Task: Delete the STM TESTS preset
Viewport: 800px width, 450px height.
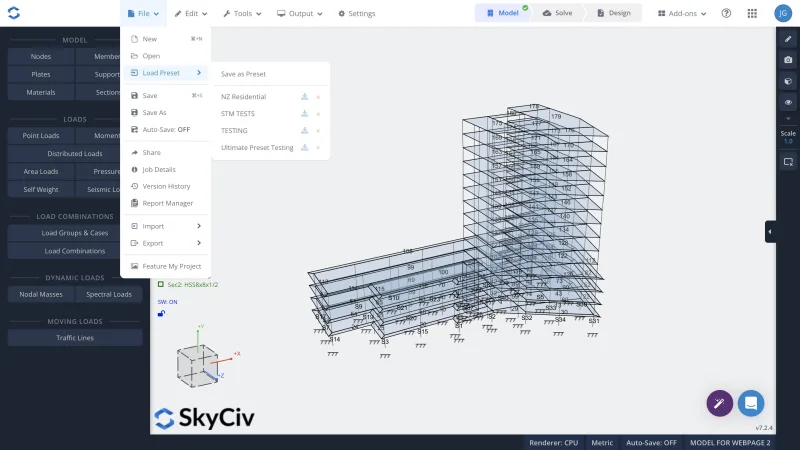Action: (318, 114)
